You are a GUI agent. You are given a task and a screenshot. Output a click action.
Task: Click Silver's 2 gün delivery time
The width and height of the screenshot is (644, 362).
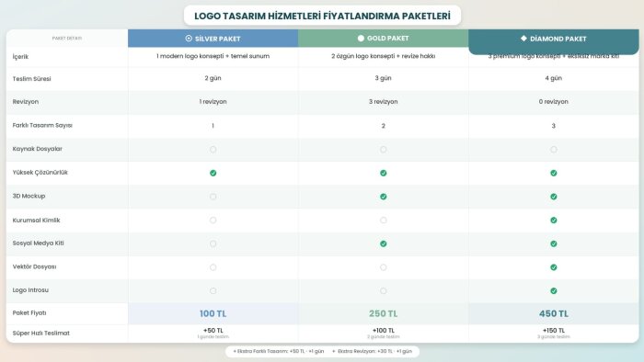[213, 78]
